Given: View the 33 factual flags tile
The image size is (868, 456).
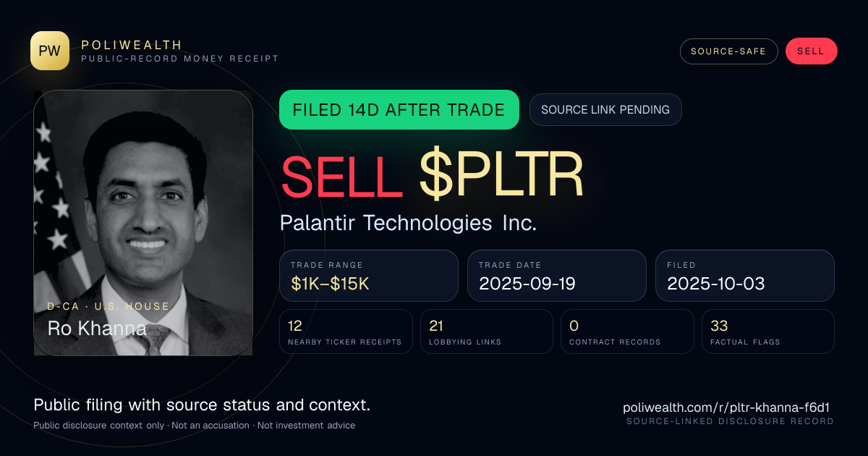Looking at the screenshot, I should pyautogui.click(x=768, y=332).
